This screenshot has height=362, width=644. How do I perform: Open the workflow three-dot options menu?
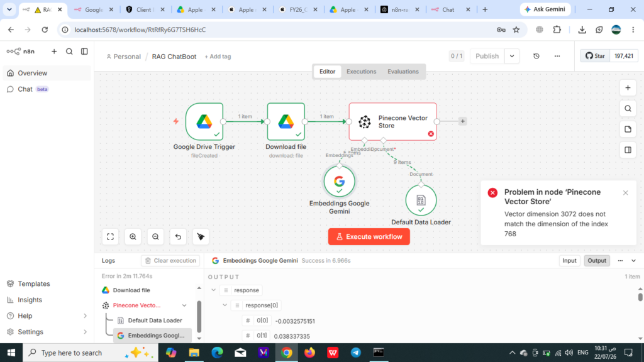click(x=557, y=56)
